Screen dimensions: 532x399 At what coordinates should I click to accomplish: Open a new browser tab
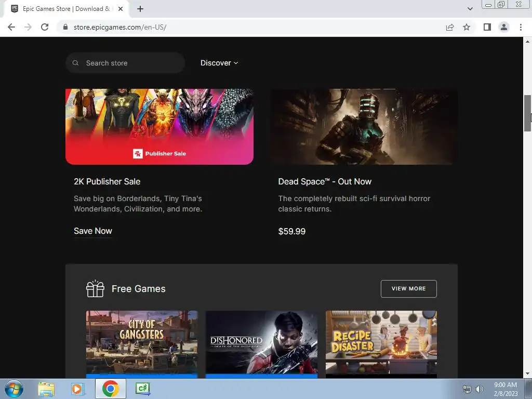140,9
